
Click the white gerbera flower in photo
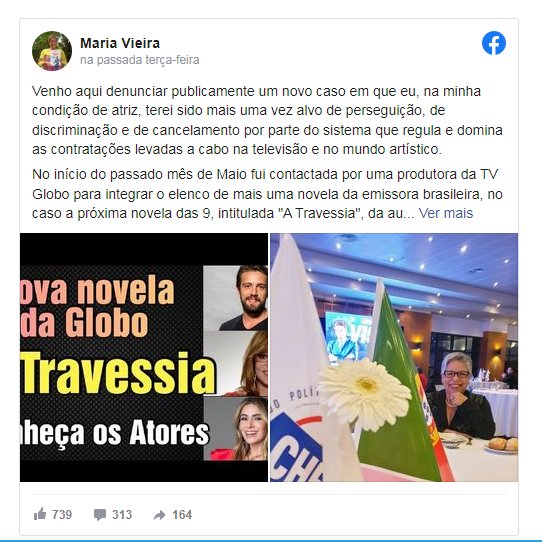[x=365, y=394]
